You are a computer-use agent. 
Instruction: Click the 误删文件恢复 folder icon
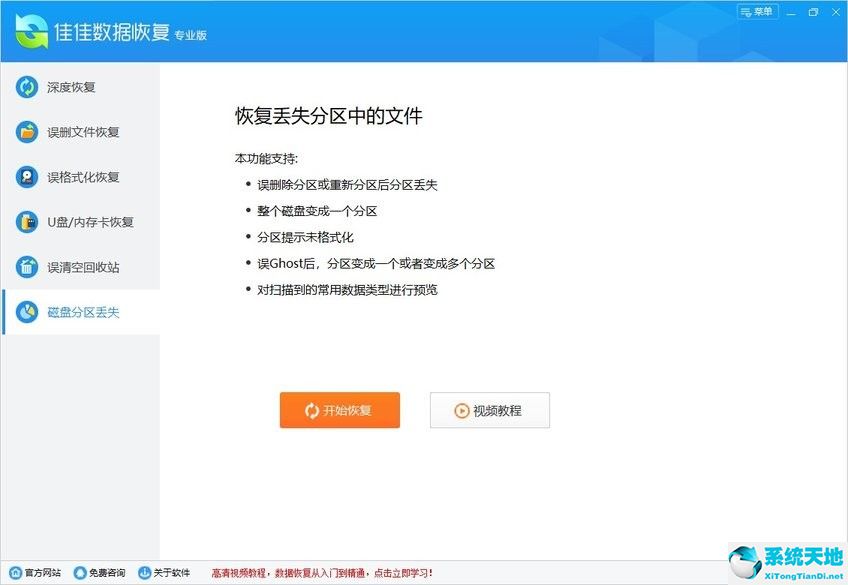coord(27,132)
